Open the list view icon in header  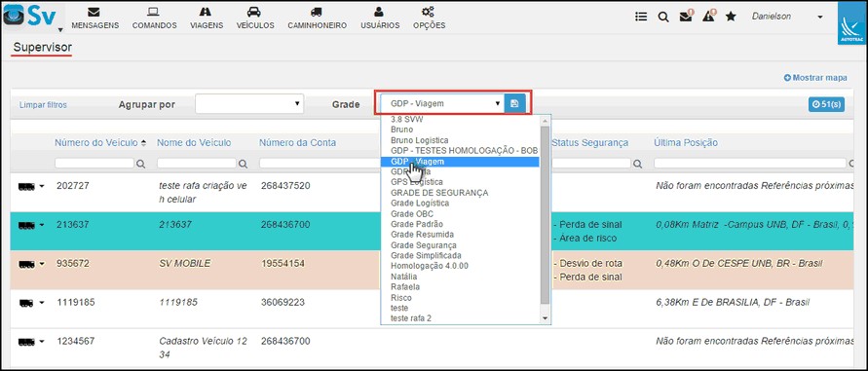pyautogui.click(x=640, y=17)
